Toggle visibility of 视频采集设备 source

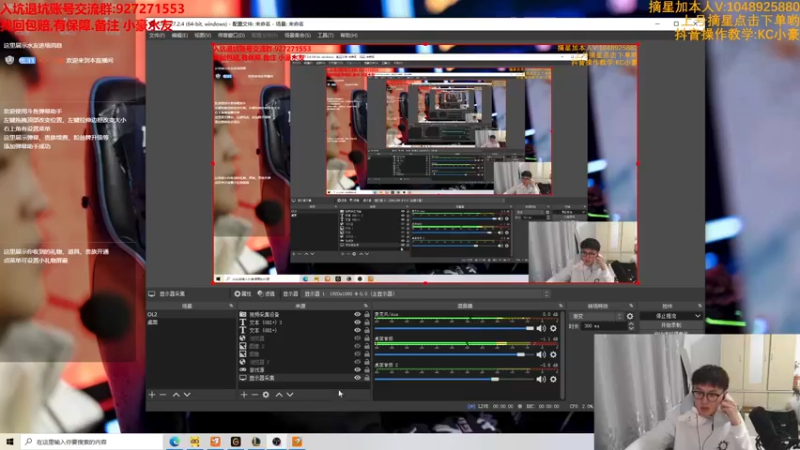(357, 314)
